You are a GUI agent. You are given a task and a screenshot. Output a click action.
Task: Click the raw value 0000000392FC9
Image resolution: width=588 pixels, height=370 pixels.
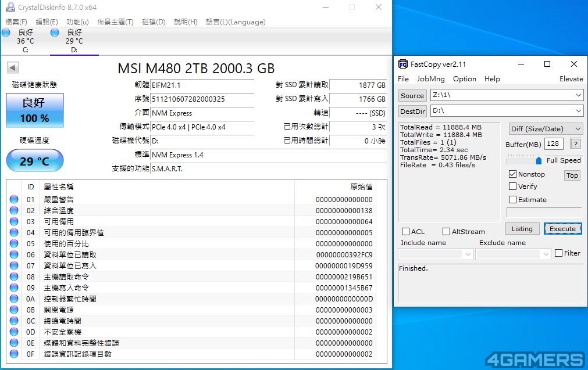coord(344,254)
